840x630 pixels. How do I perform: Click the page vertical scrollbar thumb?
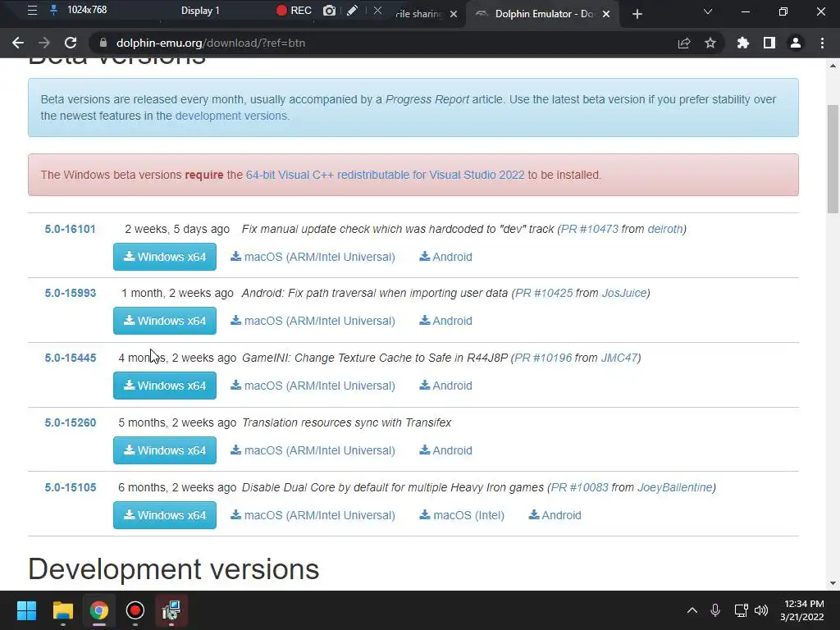point(833,159)
